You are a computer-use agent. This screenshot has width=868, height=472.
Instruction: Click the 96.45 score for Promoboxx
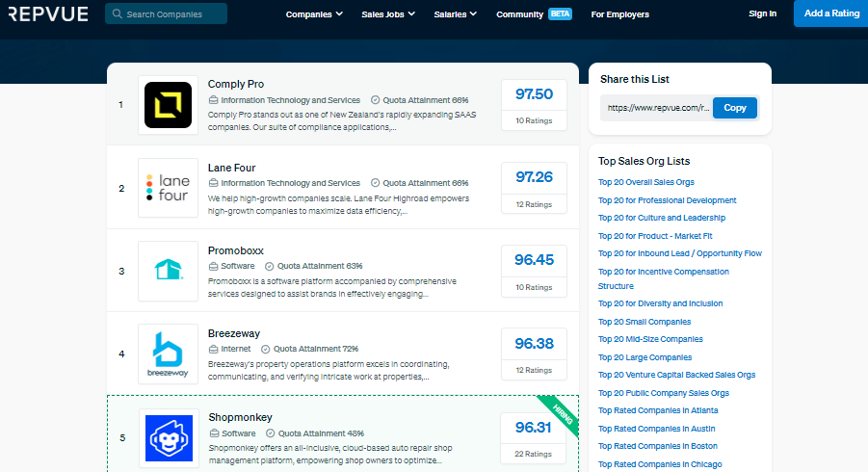[534, 260]
